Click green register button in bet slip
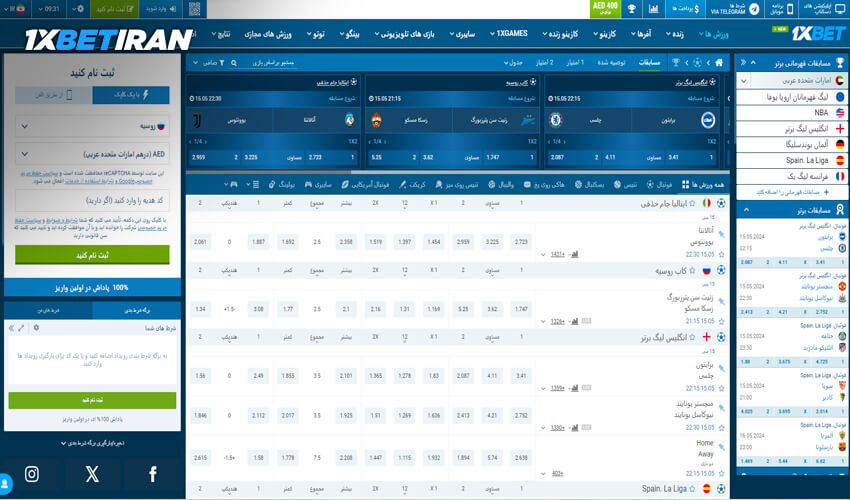 click(92, 400)
